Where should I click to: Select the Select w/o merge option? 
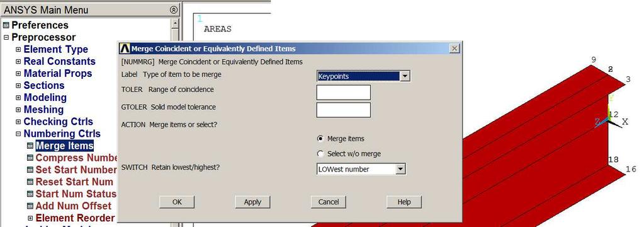point(320,154)
